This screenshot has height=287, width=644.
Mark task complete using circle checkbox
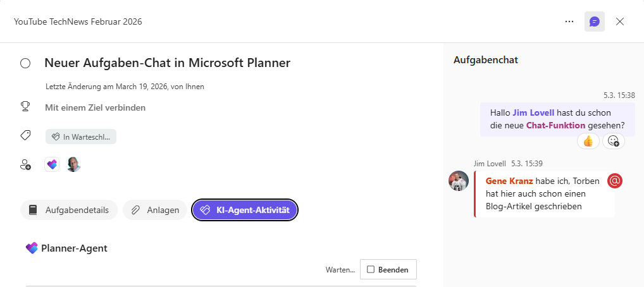pos(25,63)
